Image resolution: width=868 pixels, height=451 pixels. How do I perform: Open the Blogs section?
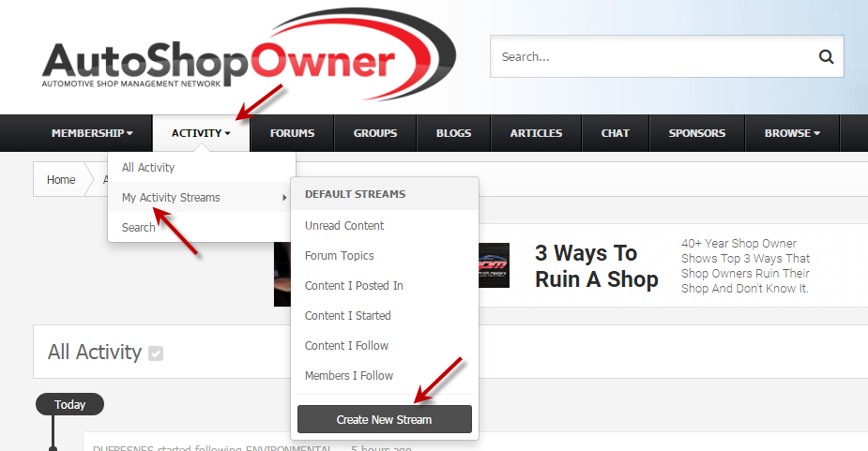(453, 133)
